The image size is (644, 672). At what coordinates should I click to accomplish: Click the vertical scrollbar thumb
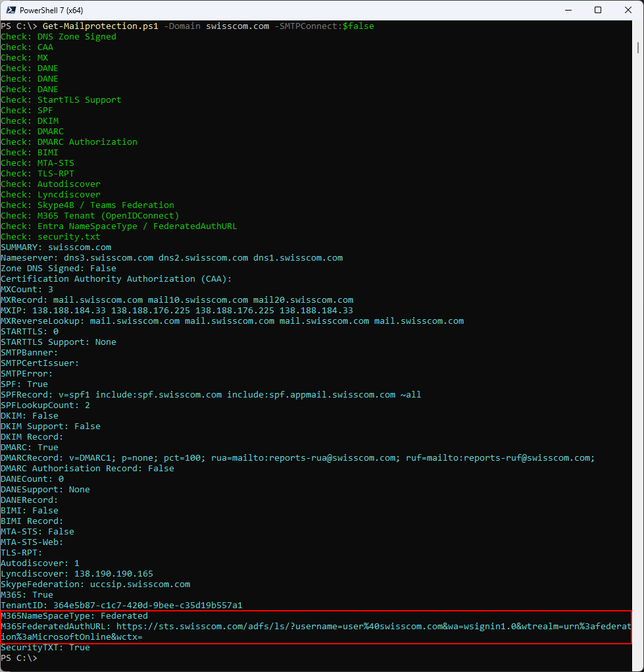[x=637, y=47]
